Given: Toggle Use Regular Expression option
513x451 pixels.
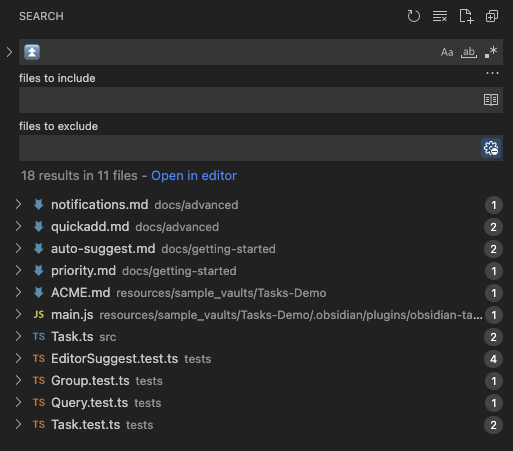Looking at the screenshot, I should click(x=491, y=52).
